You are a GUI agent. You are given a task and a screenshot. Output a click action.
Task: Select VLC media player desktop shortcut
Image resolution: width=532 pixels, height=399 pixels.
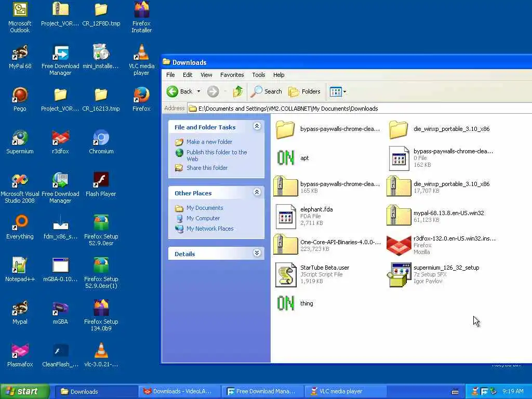pyautogui.click(x=141, y=60)
